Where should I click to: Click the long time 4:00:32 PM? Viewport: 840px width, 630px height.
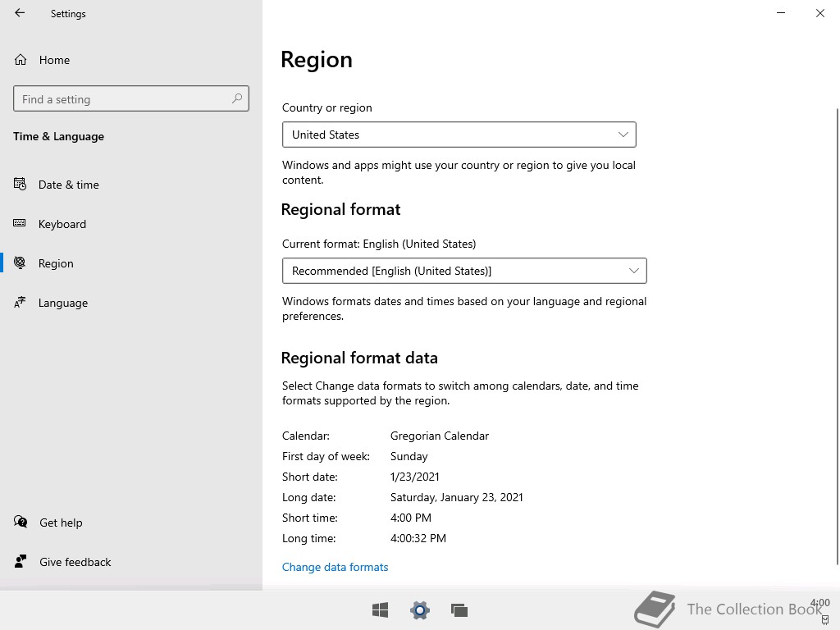pos(418,538)
